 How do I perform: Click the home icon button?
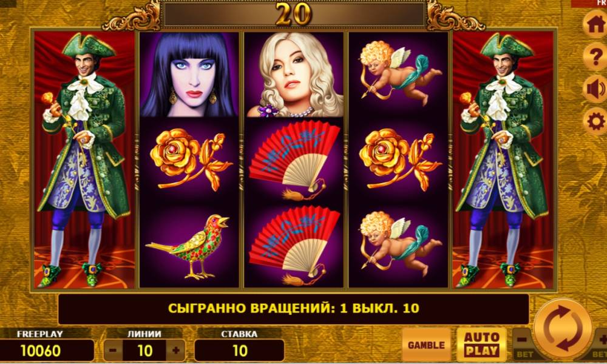(596, 25)
